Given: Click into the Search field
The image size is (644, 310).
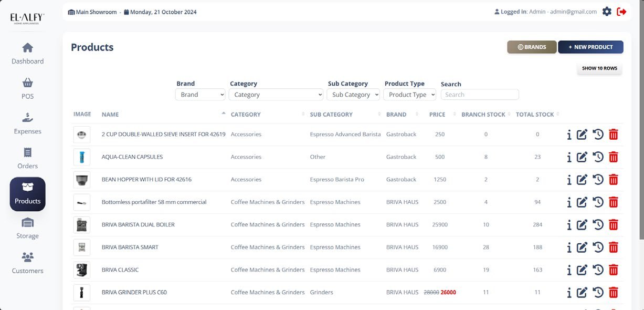Looking at the screenshot, I should (480, 95).
